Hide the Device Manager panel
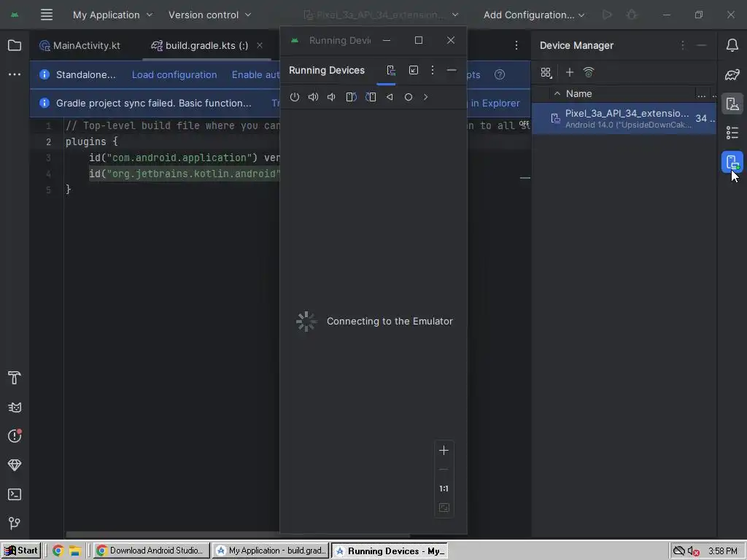747x560 pixels. pyautogui.click(x=701, y=45)
